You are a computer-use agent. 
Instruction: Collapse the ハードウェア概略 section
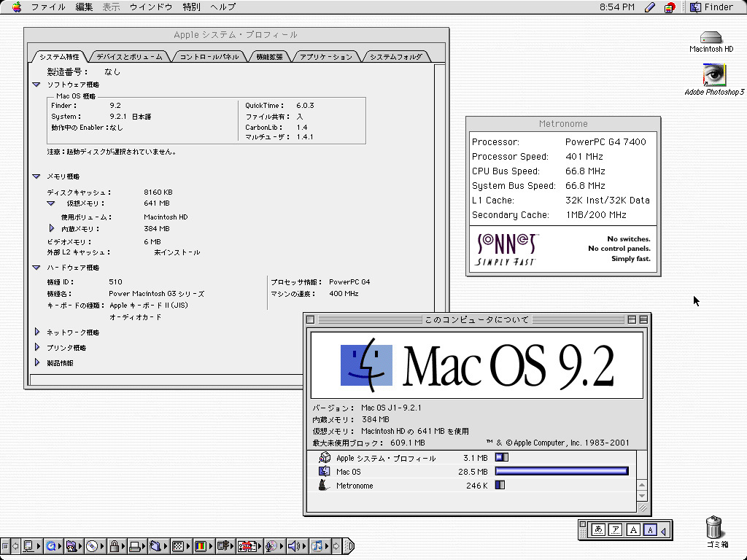point(36,268)
